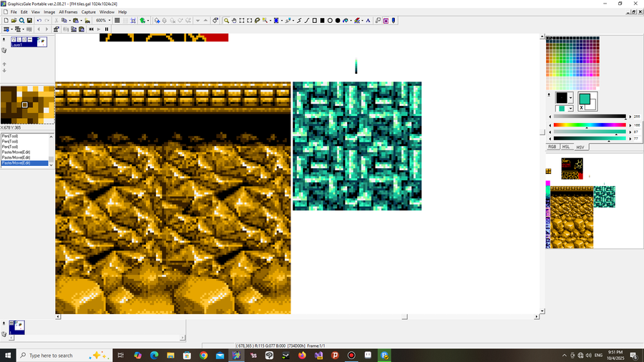Switch to the HSV color tab
The height and width of the screenshot is (362, 644).
coord(580,147)
